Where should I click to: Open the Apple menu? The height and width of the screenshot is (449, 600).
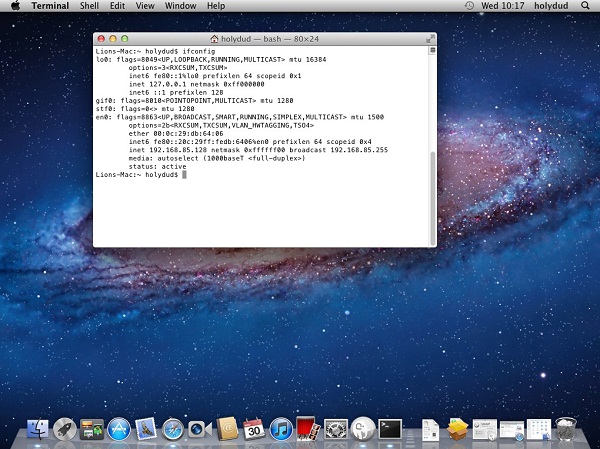point(14,6)
